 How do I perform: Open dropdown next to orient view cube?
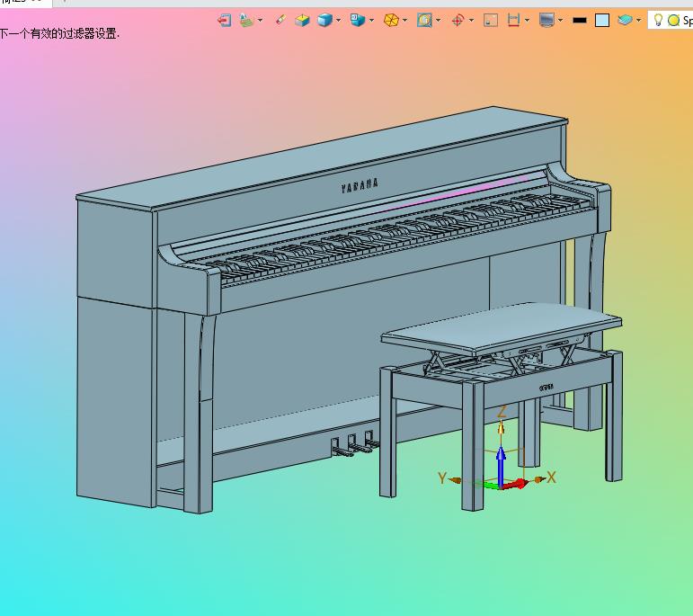[x=372, y=21]
